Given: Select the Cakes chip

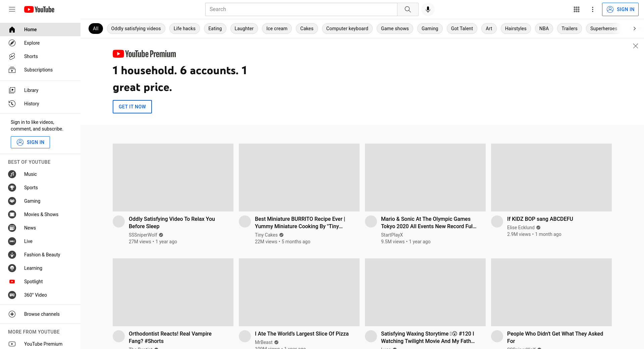Looking at the screenshot, I should coord(307,29).
